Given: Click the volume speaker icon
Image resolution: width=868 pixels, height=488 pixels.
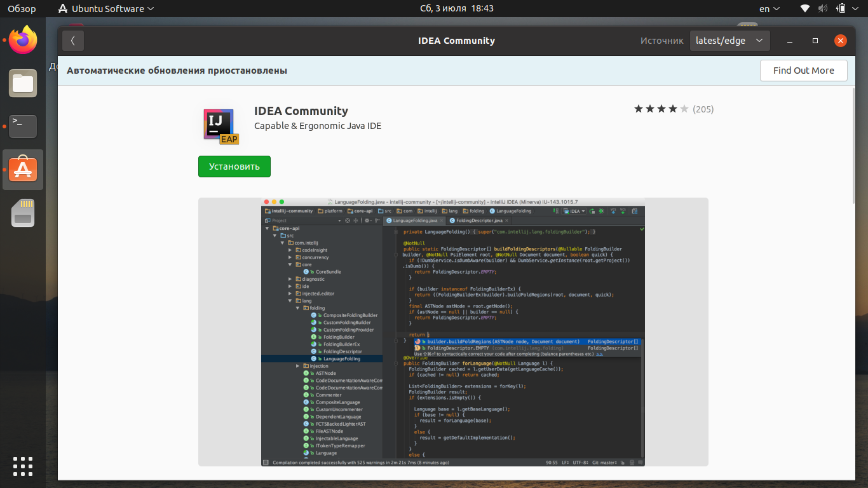Looking at the screenshot, I should click(823, 9).
